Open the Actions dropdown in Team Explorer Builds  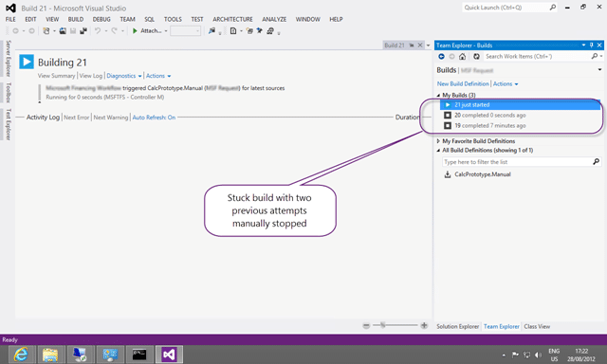[506, 84]
